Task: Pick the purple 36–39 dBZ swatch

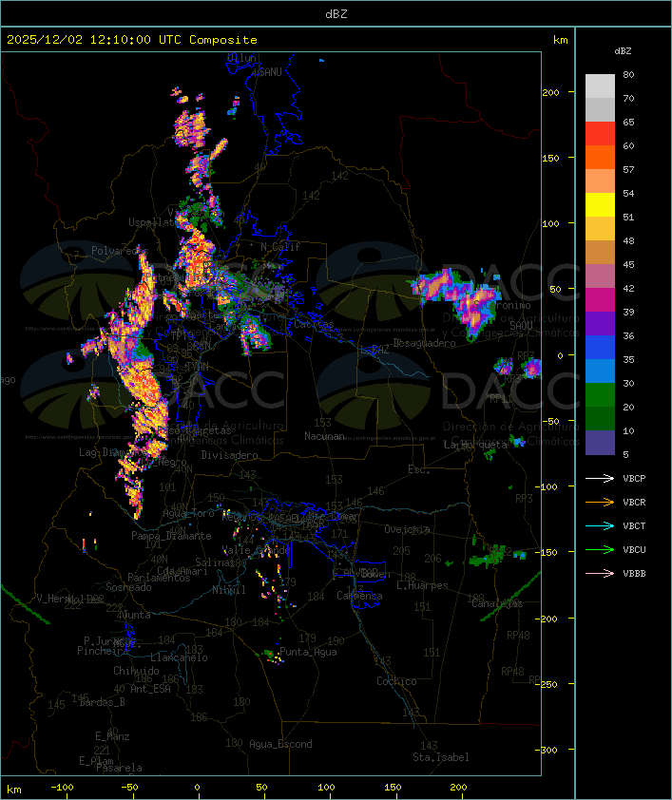Action: [x=600, y=324]
